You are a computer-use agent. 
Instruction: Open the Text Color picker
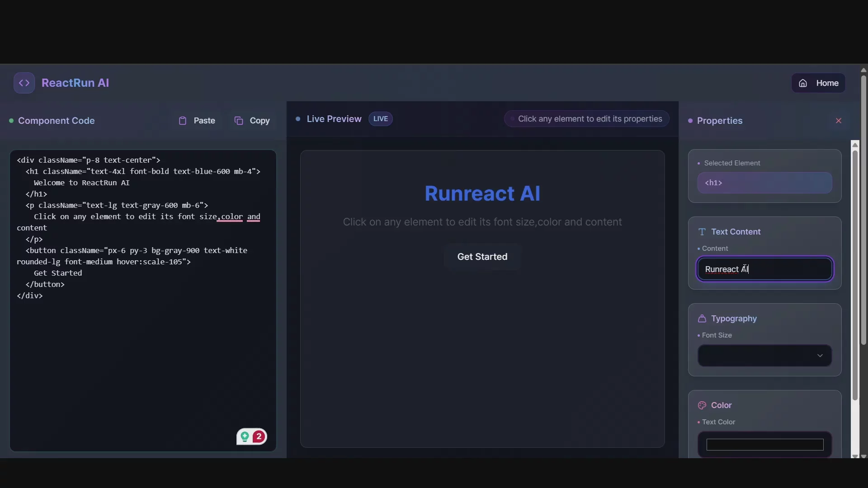[764, 445]
